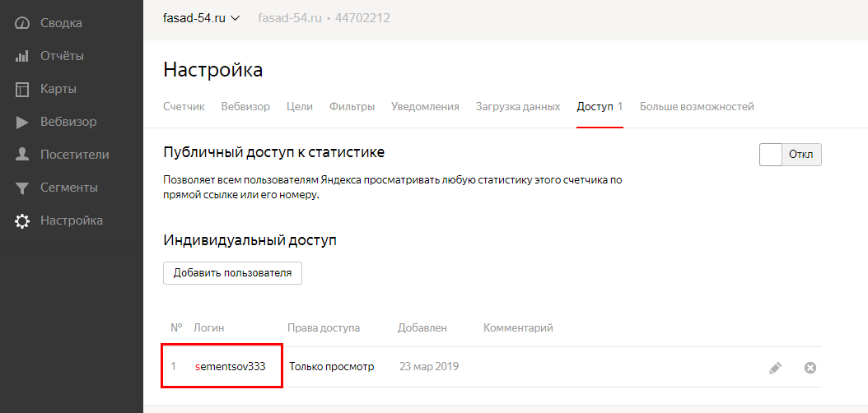Click the Карты layout icon
Image resolution: width=868 pixels, height=413 pixels.
point(21,89)
